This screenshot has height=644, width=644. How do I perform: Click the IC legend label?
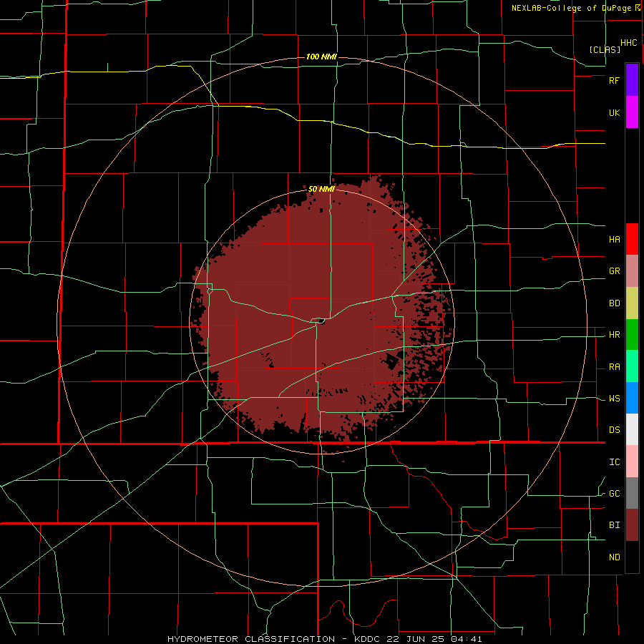click(x=614, y=462)
